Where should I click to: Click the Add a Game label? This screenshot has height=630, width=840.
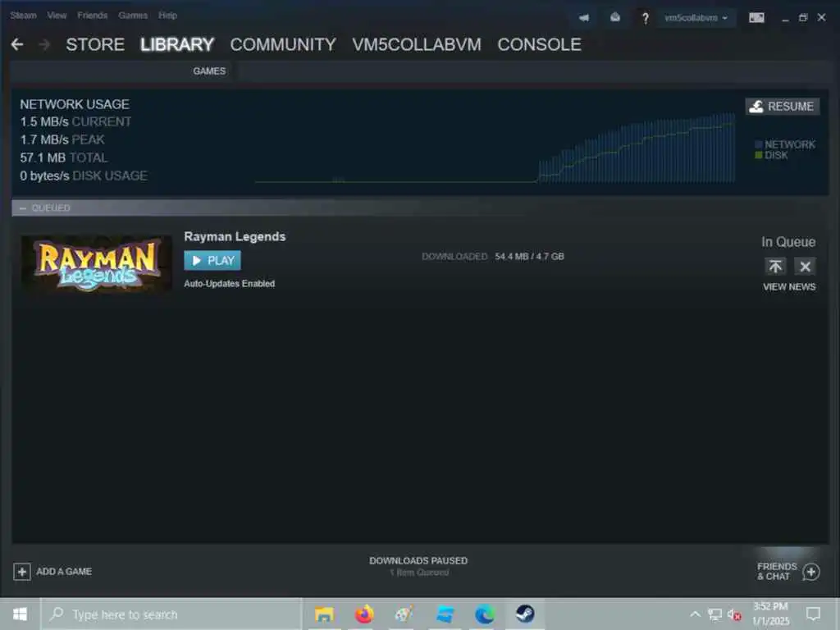(x=64, y=572)
